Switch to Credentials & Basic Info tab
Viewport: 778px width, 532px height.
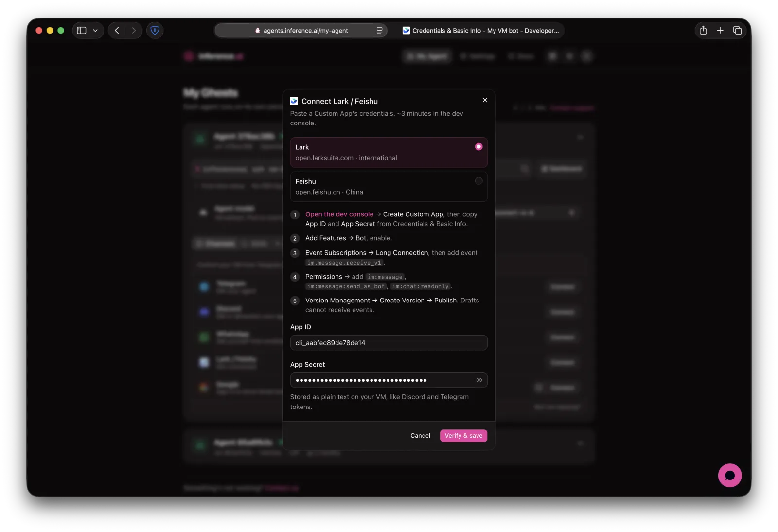pos(481,31)
